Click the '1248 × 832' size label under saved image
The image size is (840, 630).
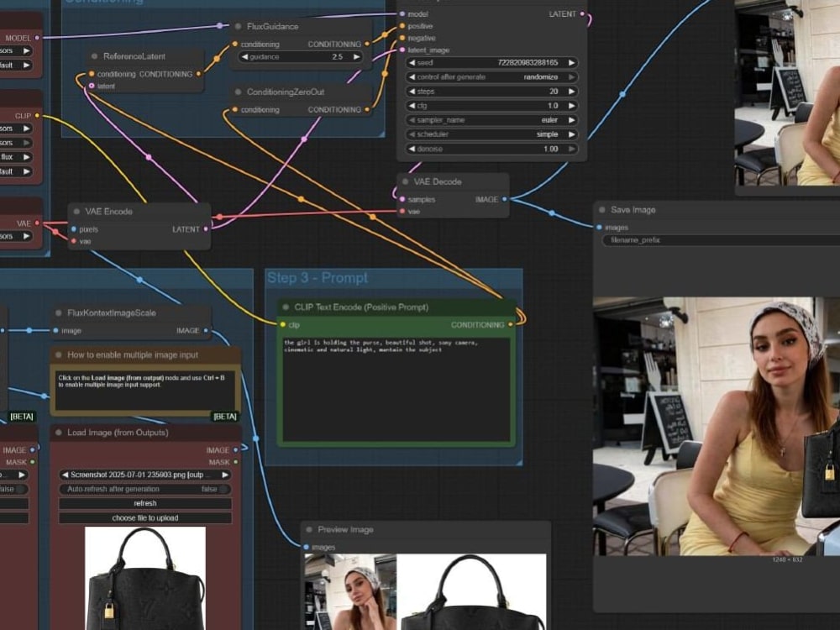[x=787, y=559]
